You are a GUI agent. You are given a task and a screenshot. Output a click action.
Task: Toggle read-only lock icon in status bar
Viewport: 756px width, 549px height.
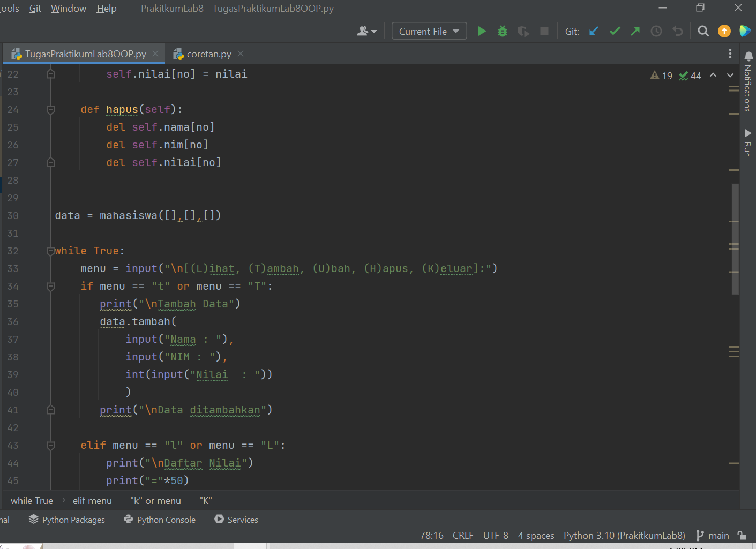pos(742,535)
